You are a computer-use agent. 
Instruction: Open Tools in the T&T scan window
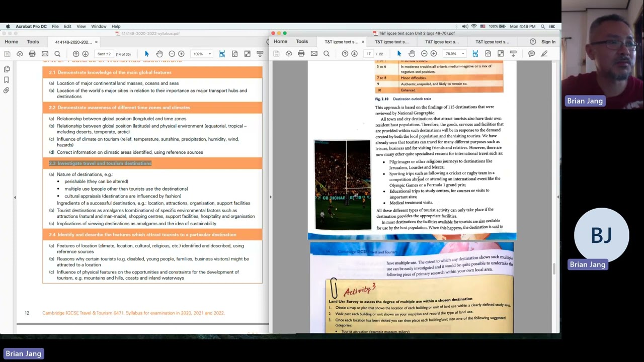[x=302, y=42]
